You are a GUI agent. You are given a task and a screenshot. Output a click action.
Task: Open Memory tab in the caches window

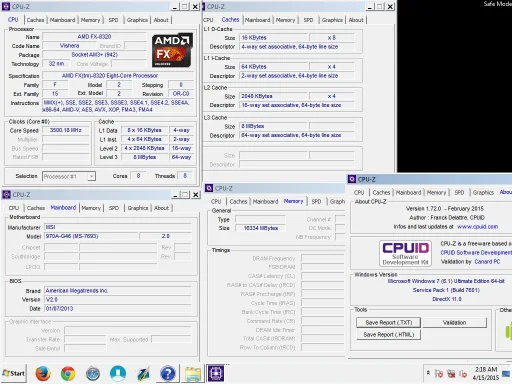[x=285, y=20]
